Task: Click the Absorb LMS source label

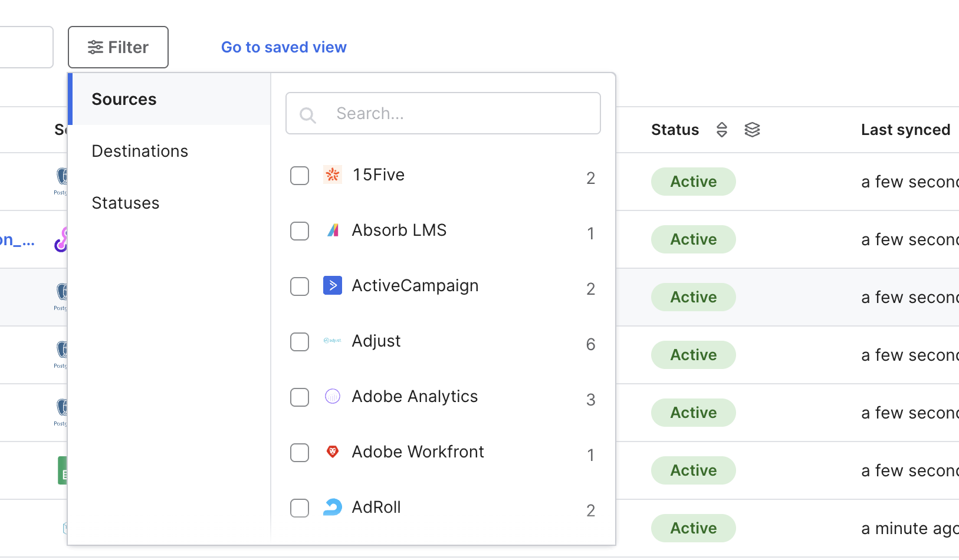Action: [x=399, y=230]
